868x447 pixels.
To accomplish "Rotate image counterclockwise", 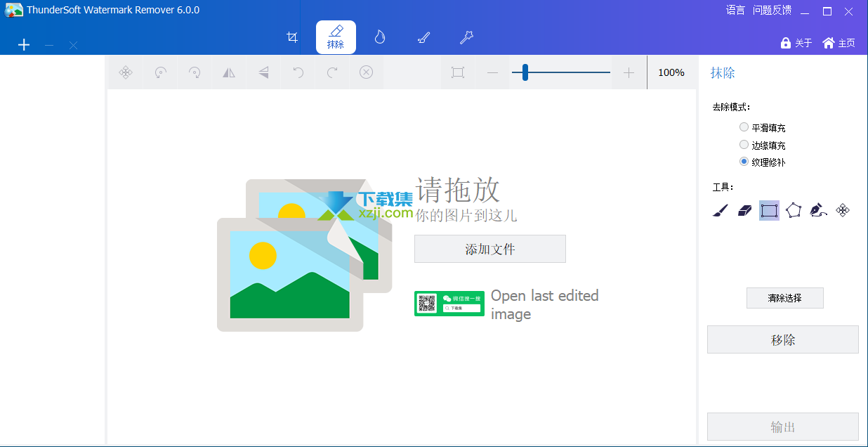I will click(x=160, y=72).
